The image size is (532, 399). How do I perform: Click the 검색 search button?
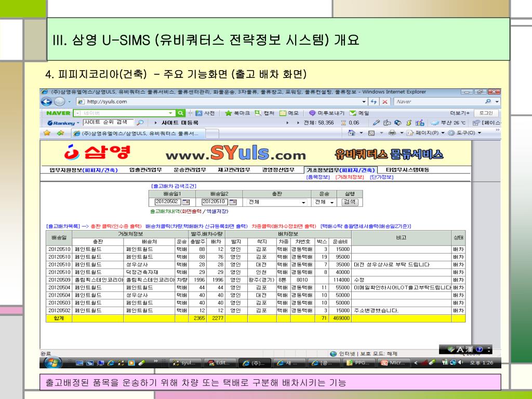pyautogui.click(x=350, y=202)
